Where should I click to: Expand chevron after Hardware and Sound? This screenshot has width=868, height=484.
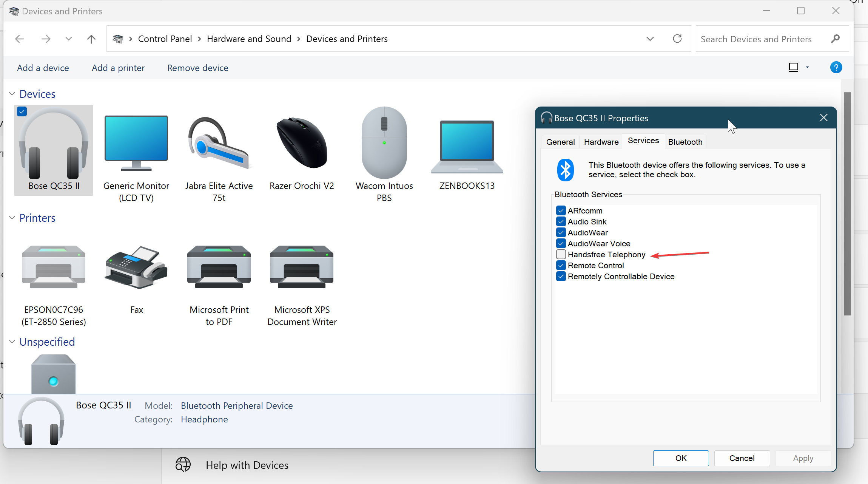pyautogui.click(x=299, y=39)
